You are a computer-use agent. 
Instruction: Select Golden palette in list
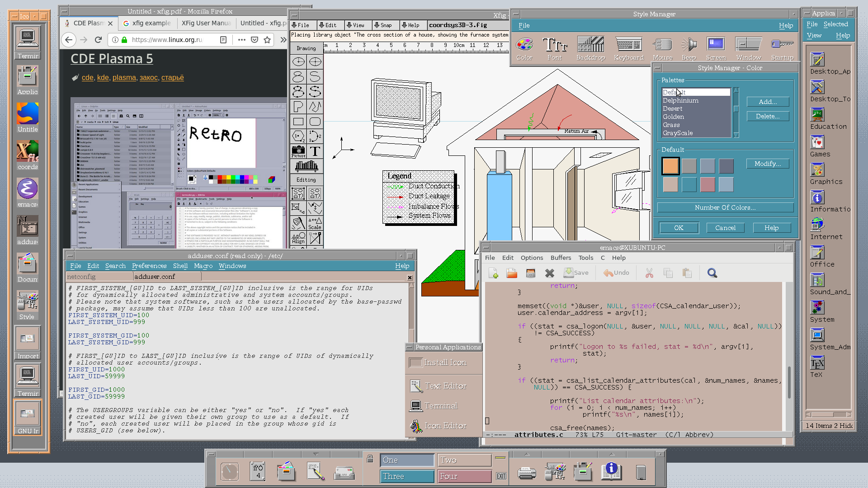click(x=696, y=117)
